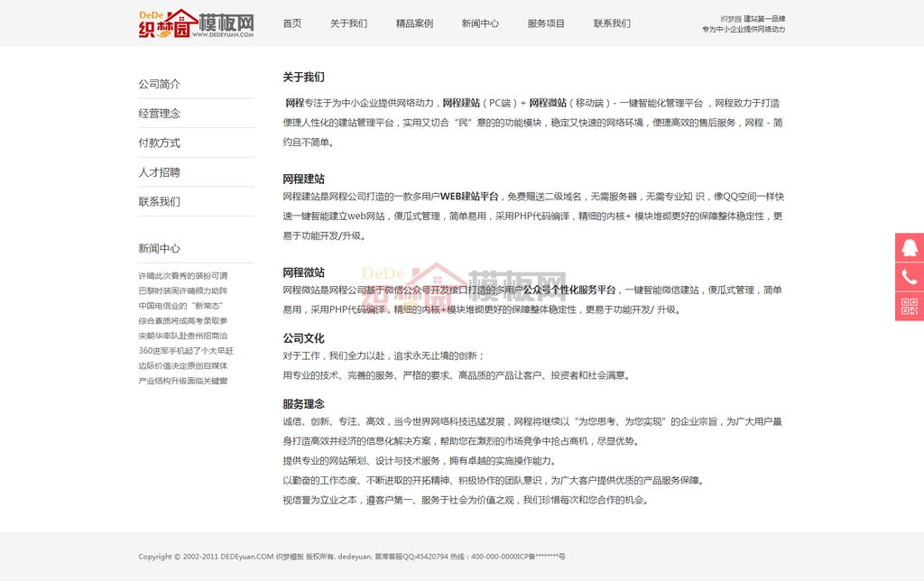The height and width of the screenshot is (581, 924).
Task: Select 新闻中心 in the top navigation bar
Action: (480, 23)
